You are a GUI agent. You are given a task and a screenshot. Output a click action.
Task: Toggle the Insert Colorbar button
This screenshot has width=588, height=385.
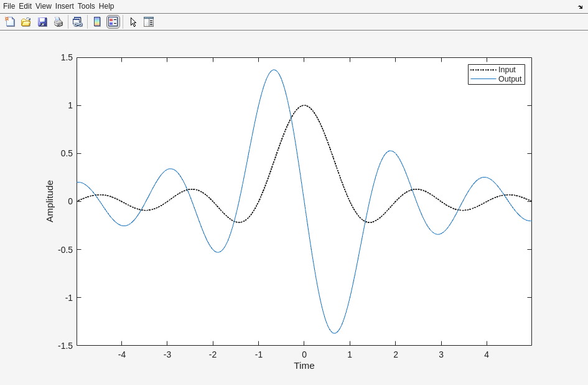97,22
